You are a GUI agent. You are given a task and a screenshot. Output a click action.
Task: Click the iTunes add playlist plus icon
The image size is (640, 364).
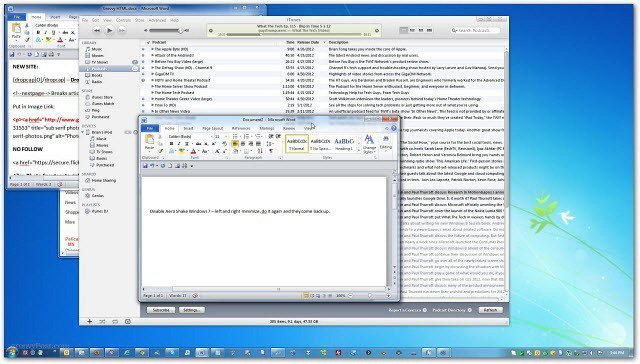coord(89,322)
